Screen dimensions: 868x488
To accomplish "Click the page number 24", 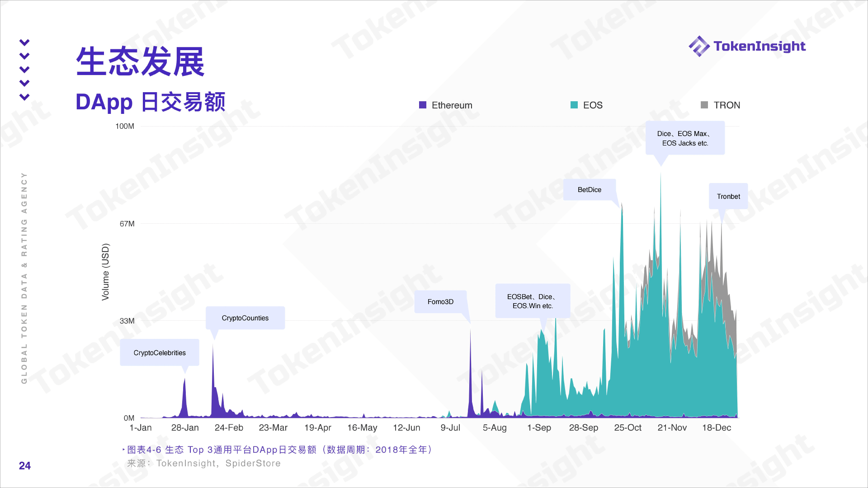I will (x=25, y=465).
